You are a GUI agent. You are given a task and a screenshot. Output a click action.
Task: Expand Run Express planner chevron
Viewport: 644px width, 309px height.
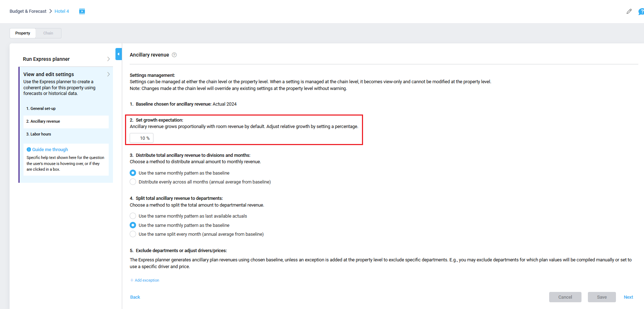click(108, 59)
